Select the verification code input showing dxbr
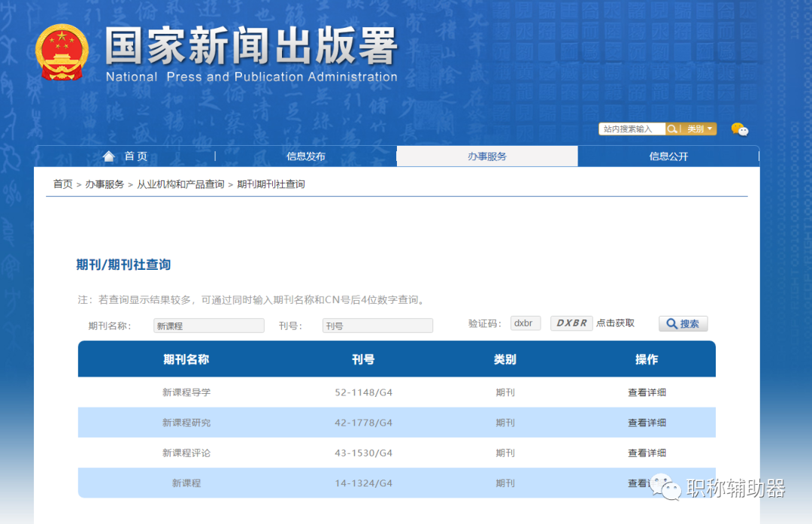812x524 pixels. pos(525,323)
